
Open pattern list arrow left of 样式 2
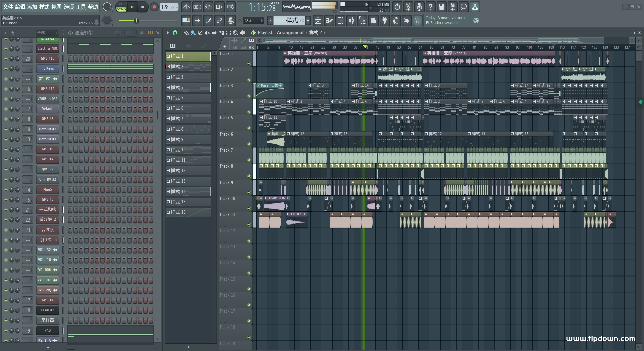click(270, 21)
